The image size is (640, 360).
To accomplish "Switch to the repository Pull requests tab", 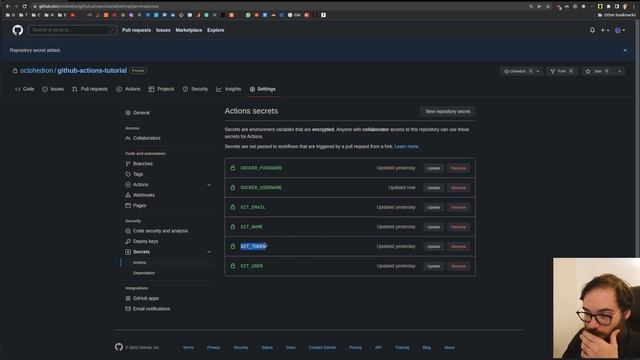I will [x=90, y=89].
